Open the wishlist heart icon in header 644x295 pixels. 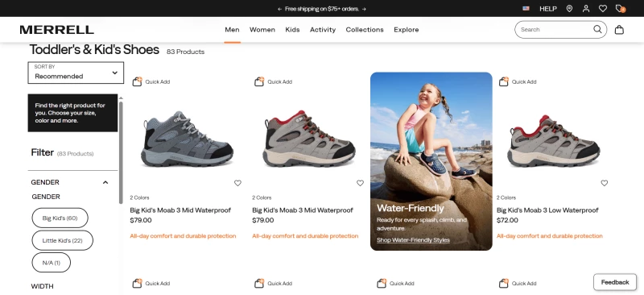coord(602,8)
